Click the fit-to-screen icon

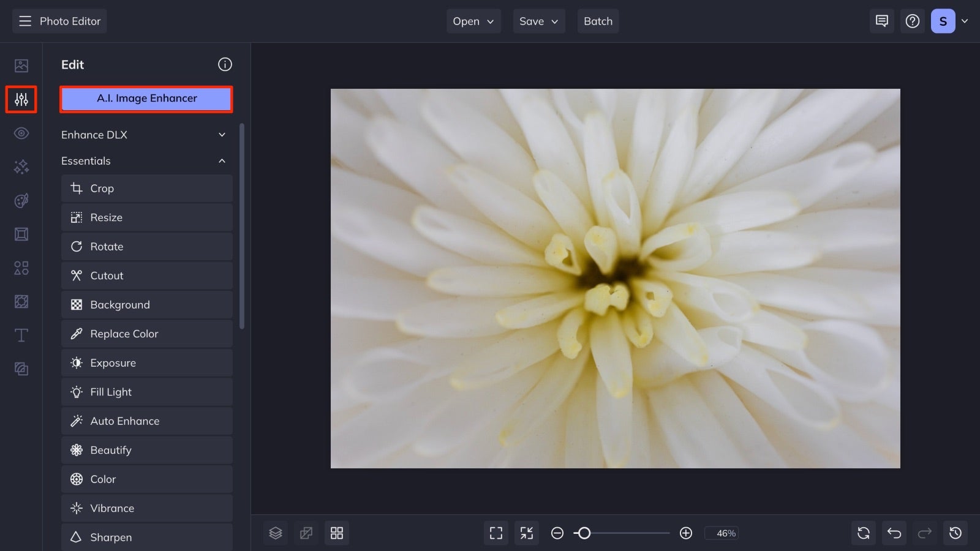(x=496, y=533)
